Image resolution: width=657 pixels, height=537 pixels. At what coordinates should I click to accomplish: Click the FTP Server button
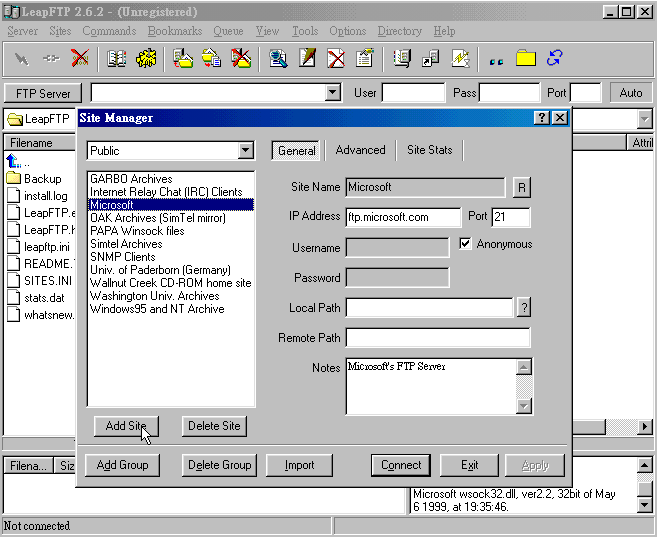point(43,93)
